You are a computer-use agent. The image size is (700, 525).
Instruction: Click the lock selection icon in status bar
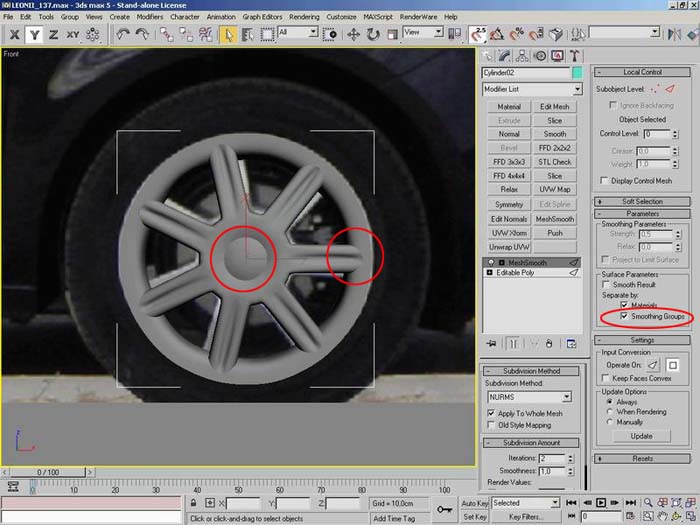click(192, 503)
